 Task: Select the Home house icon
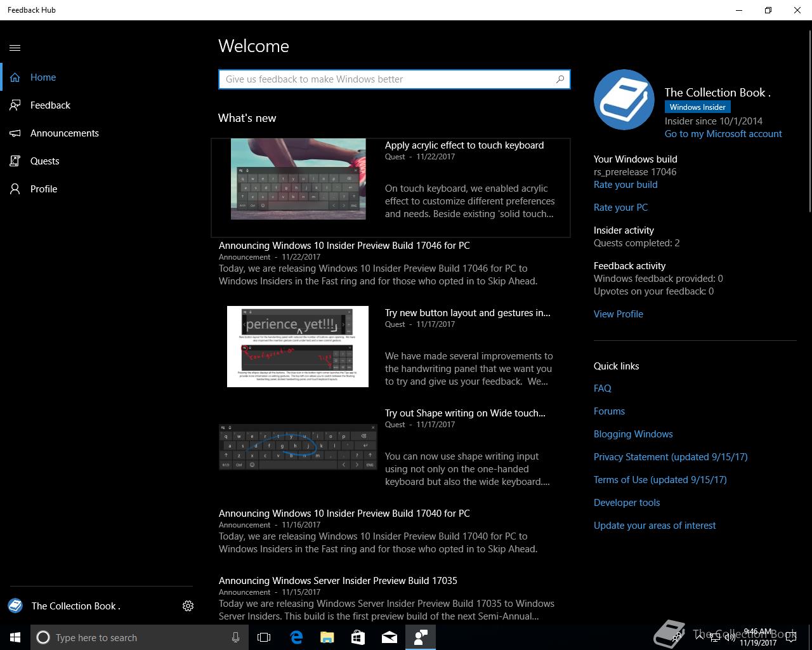click(x=15, y=77)
